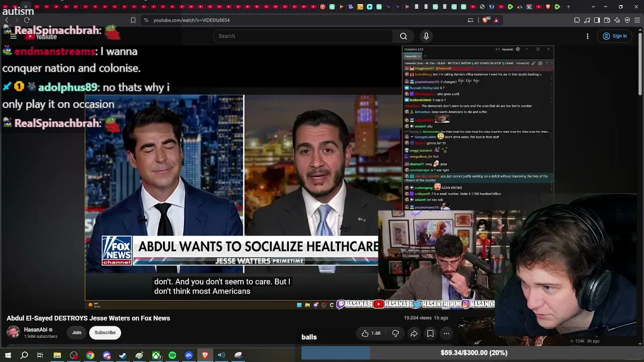Image resolution: width=644 pixels, height=362 pixels.
Task: Click the YouTube search magnifier button
Action: click(x=404, y=36)
